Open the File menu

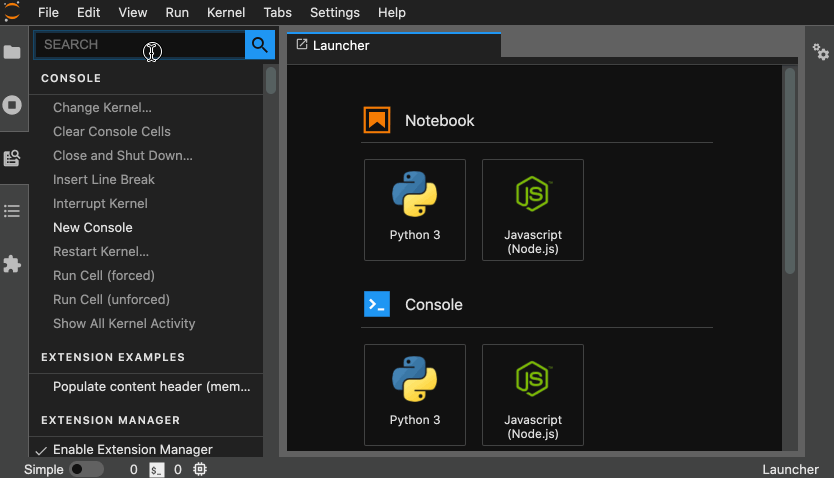point(48,12)
